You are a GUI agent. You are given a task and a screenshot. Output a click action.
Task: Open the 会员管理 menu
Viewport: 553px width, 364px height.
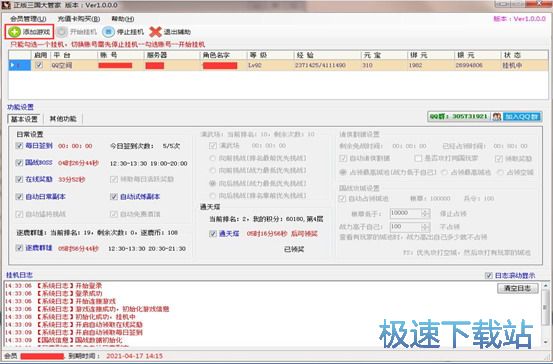coord(28,19)
